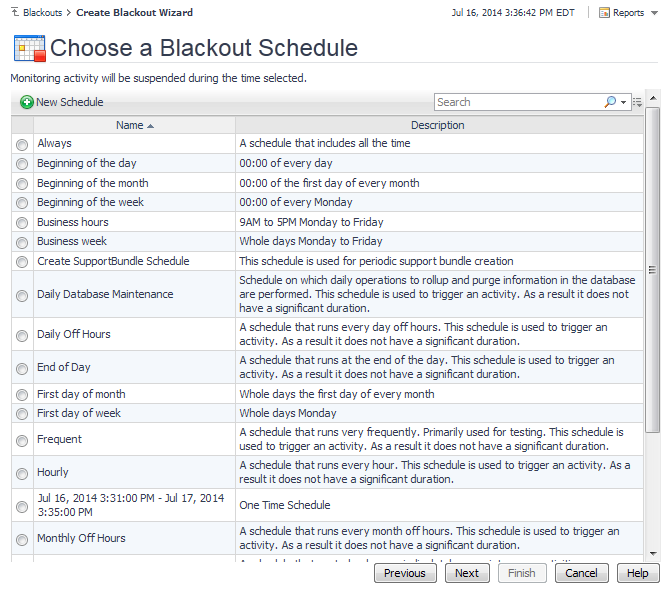Go to the Blackouts breadcrumb
Image resolution: width=670 pixels, height=589 pixels.
point(42,13)
